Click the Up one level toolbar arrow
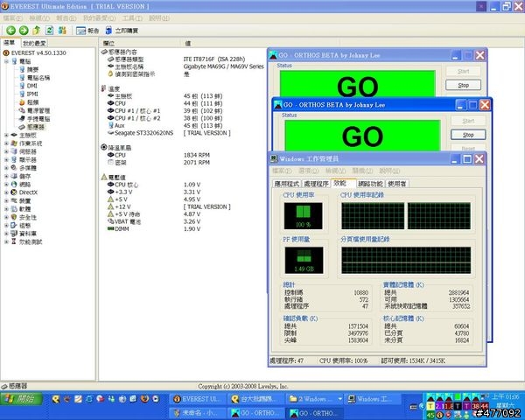Viewport: 525px width, 420px height. point(37,31)
